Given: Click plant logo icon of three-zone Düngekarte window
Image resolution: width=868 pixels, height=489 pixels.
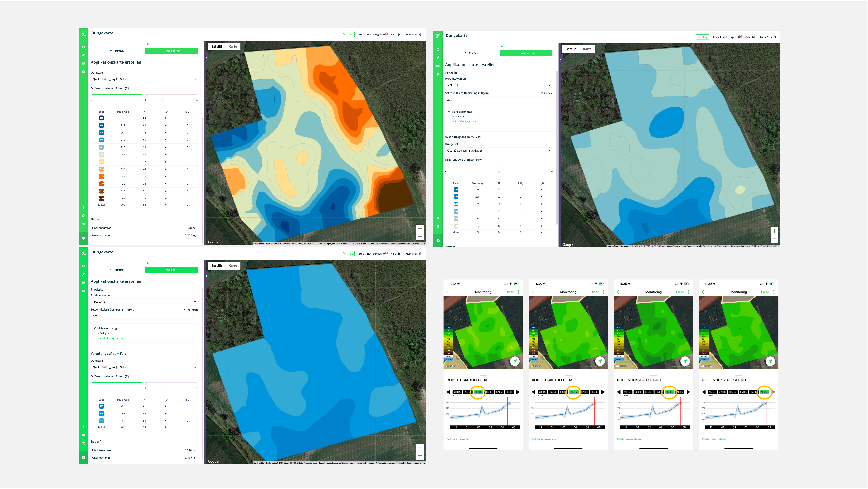Looking at the screenshot, I should coord(84,252).
